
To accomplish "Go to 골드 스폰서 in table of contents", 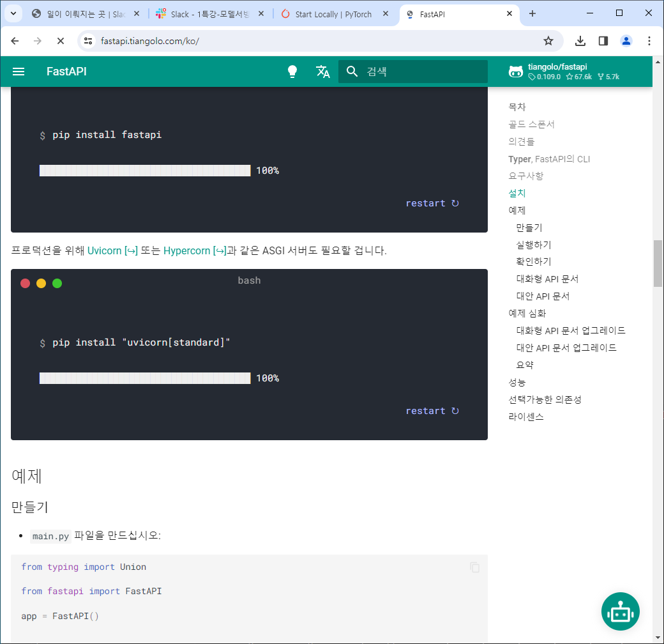I will (x=531, y=124).
